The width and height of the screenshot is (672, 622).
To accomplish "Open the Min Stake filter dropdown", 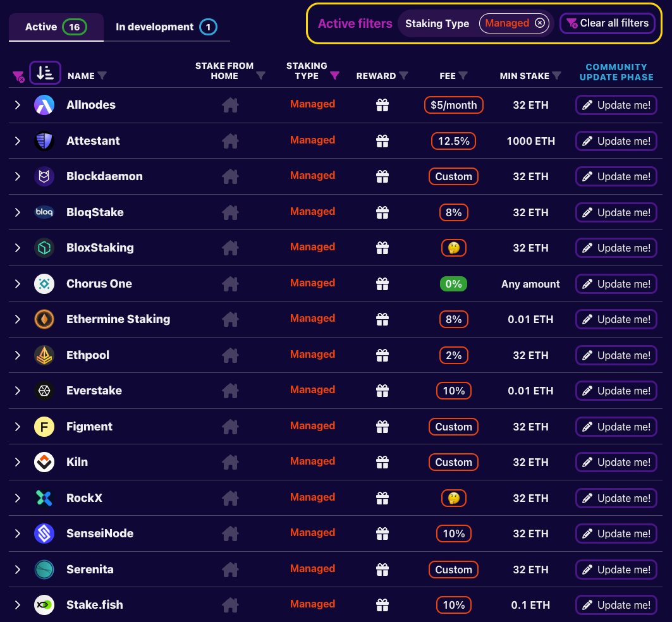I will click(x=556, y=75).
